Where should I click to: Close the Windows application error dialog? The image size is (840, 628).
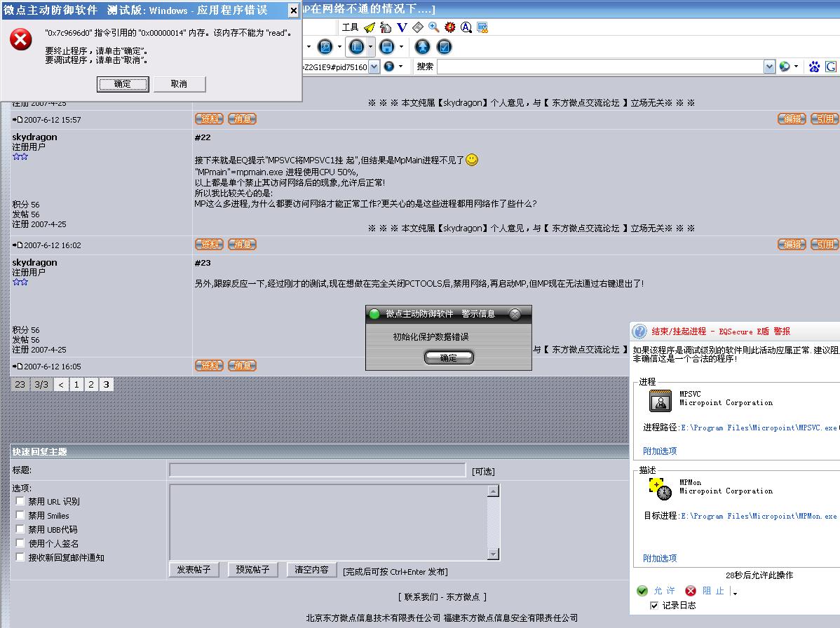[293, 11]
